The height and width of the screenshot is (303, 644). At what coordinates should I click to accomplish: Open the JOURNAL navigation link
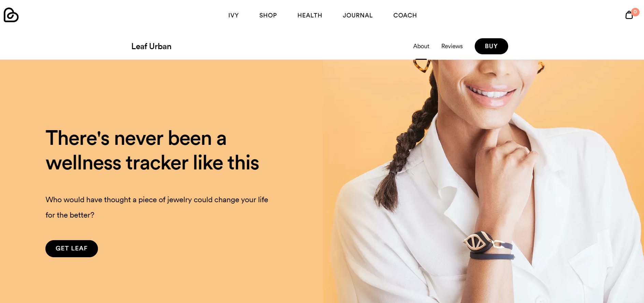(358, 15)
